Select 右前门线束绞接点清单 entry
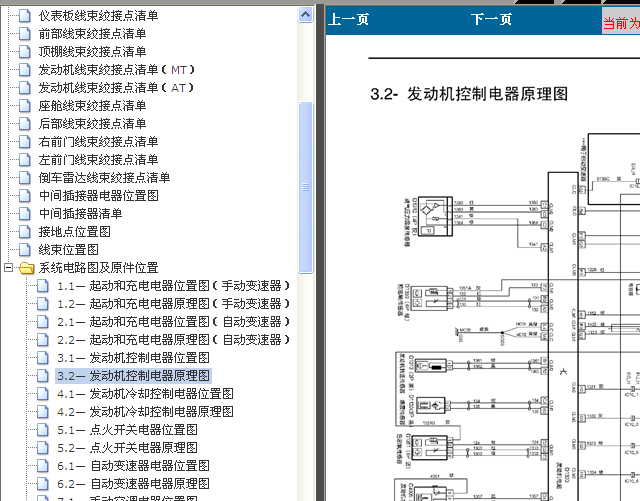Image resolution: width=640 pixels, height=501 pixels. (98, 142)
